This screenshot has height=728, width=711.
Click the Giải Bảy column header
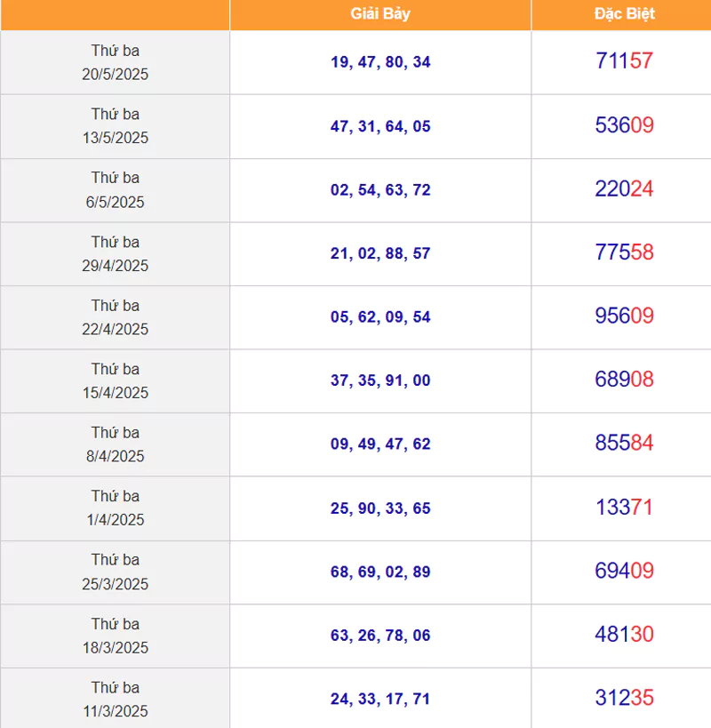tap(380, 14)
